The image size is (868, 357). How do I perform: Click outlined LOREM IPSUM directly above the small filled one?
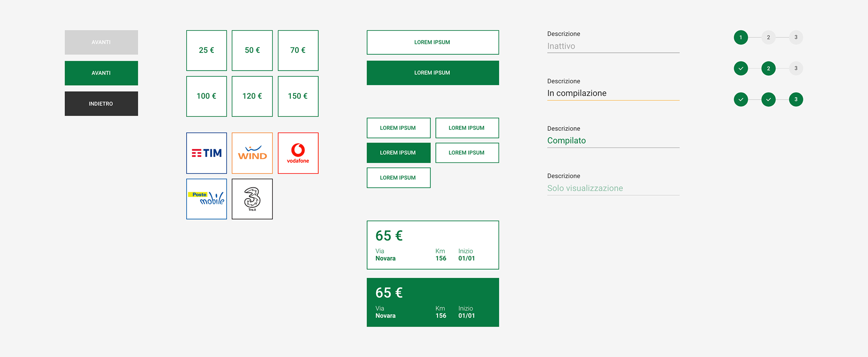(x=398, y=128)
